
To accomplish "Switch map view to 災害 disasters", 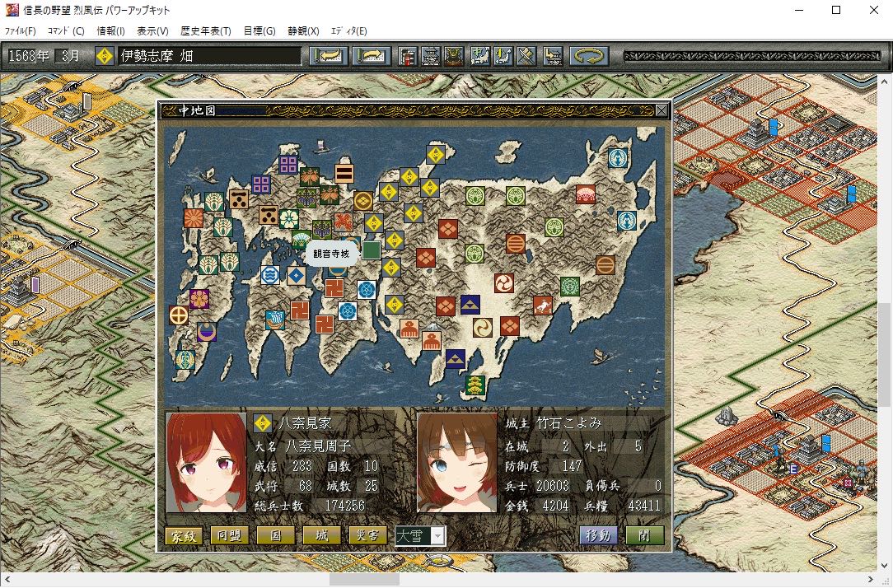I will click(x=367, y=536).
